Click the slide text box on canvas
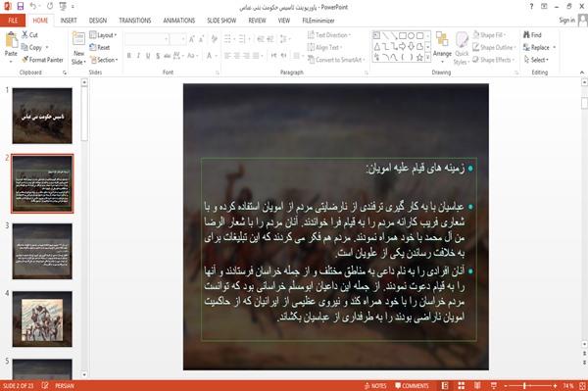The height and width of the screenshot is (391, 588). pos(339,249)
